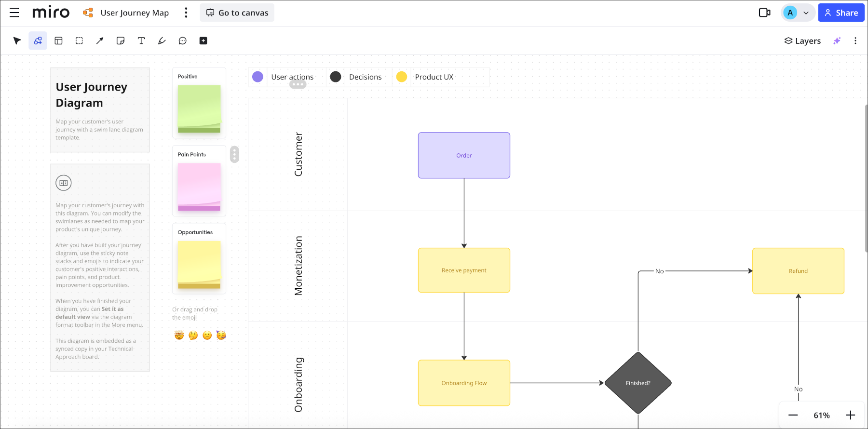Click the Go to canvas button
This screenshot has width=868, height=429.
237,13
